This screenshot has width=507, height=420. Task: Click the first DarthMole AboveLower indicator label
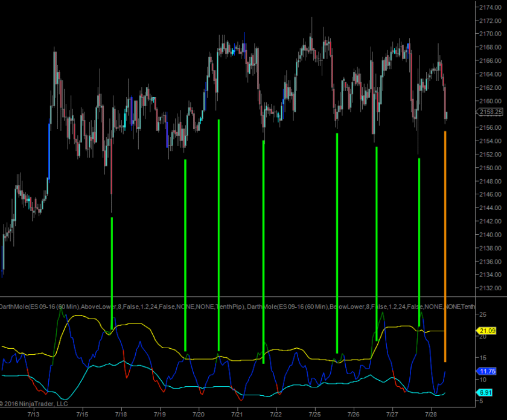click(121, 307)
